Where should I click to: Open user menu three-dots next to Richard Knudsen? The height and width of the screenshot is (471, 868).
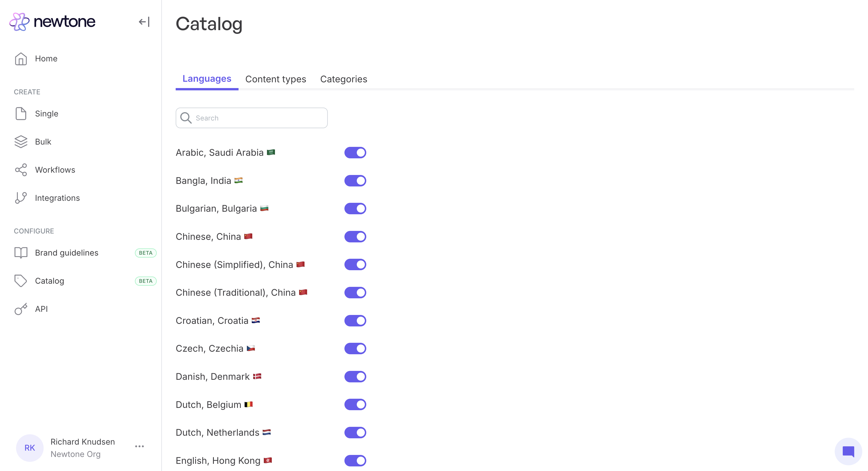coord(139,446)
